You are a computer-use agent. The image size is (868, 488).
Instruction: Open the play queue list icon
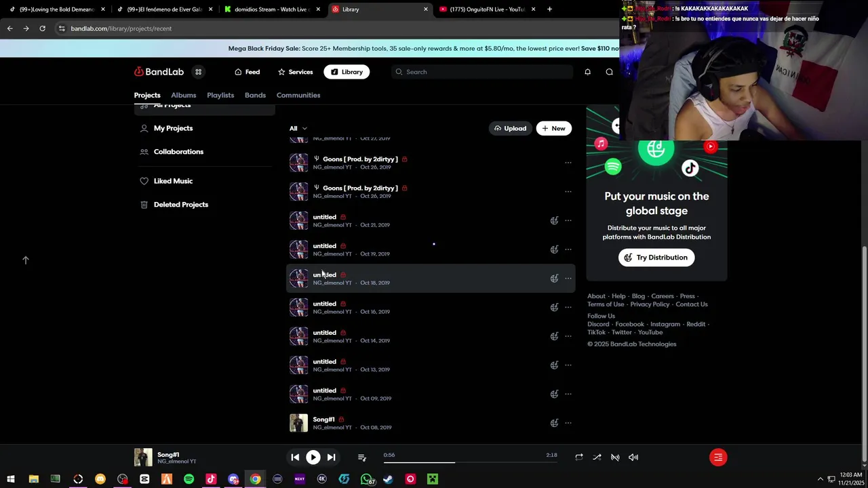361,457
